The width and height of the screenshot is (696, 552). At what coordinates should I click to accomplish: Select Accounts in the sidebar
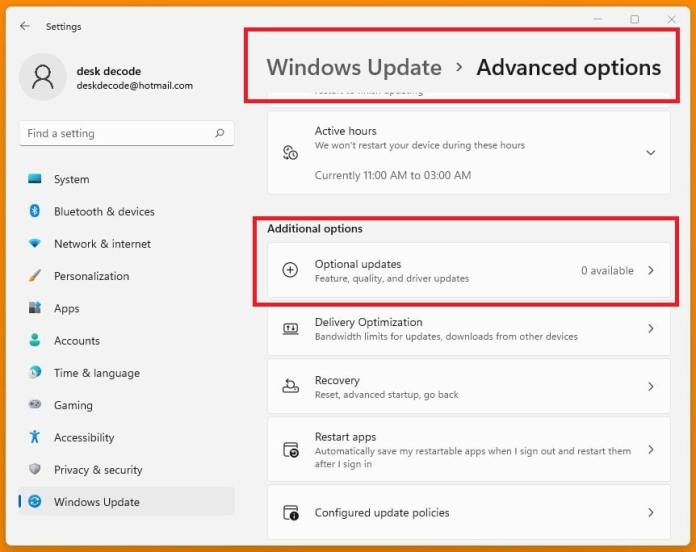(127, 340)
